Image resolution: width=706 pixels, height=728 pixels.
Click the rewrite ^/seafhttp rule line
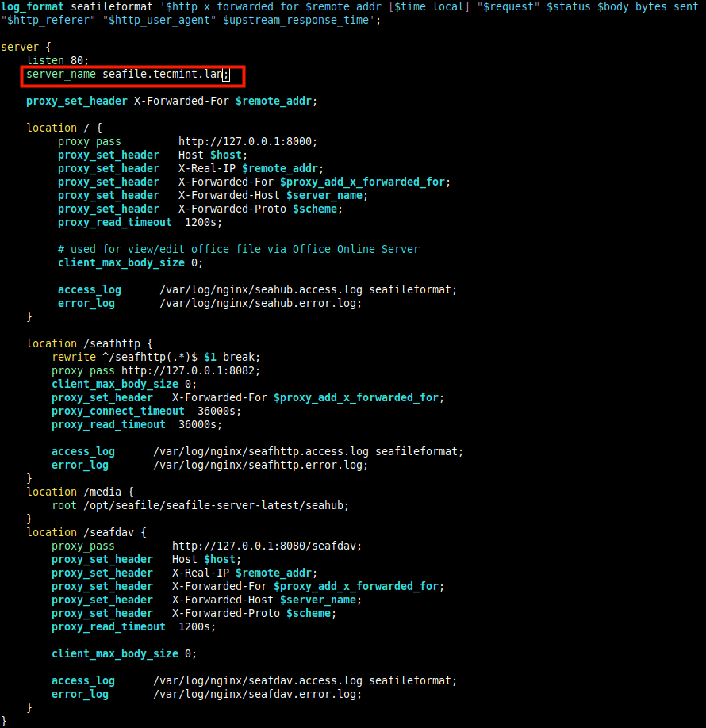pos(156,358)
